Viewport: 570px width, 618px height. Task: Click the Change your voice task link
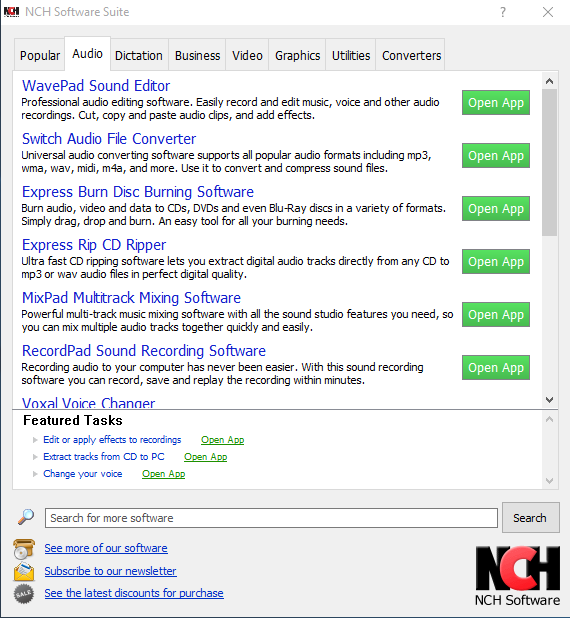tap(82, 474)
